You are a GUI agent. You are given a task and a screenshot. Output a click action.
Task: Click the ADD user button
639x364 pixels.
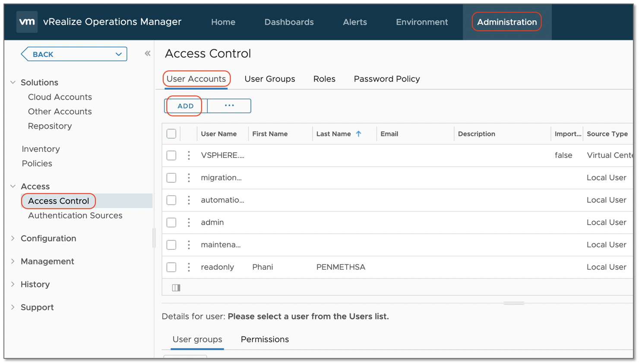click(x=185, y=106)
